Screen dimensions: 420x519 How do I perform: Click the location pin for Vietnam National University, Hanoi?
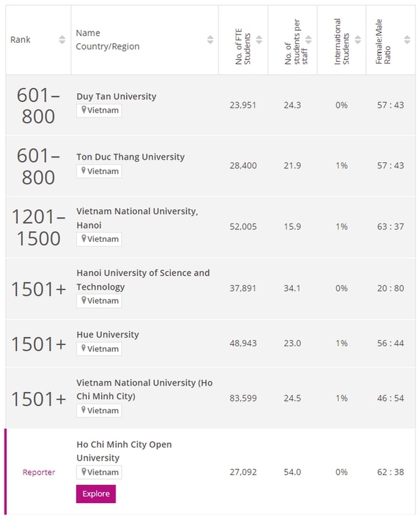coord(85,239)
